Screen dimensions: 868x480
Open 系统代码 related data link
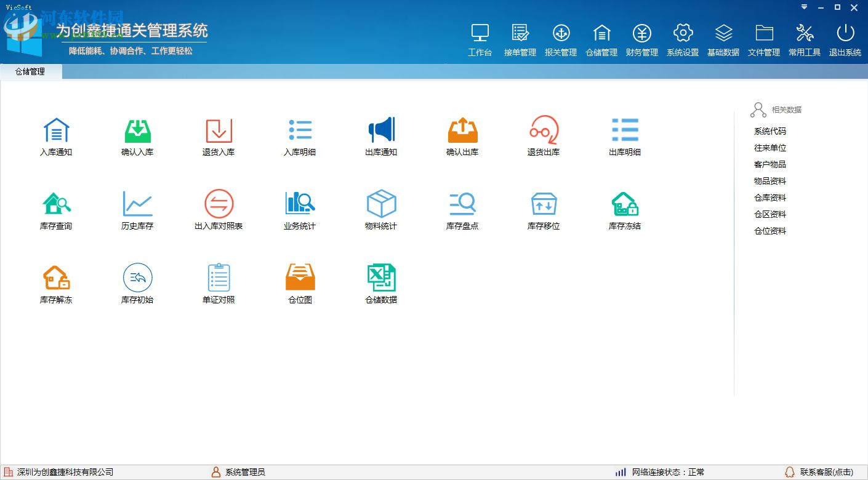[770, 131]
